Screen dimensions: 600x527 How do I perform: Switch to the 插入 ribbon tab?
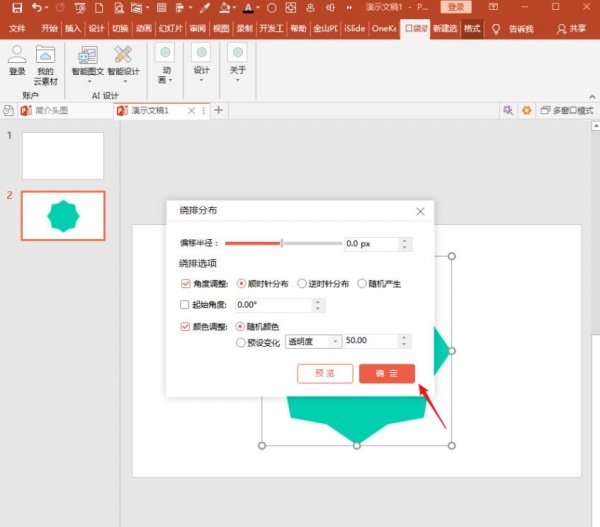click(73, 29)
